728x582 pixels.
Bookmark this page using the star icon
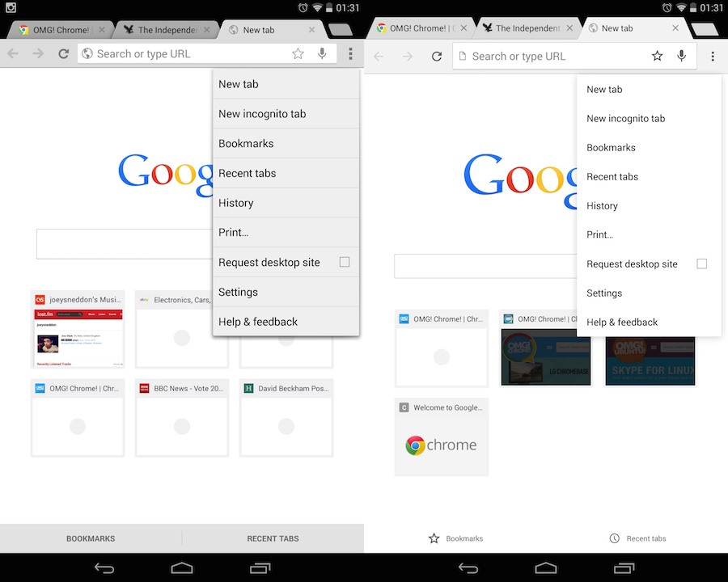(x=298, y=53)
